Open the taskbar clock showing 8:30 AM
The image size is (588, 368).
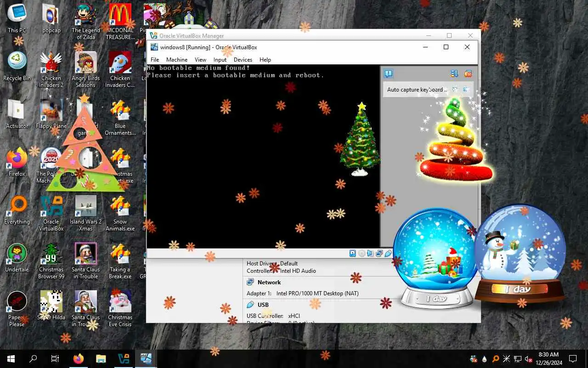(548, 359)
